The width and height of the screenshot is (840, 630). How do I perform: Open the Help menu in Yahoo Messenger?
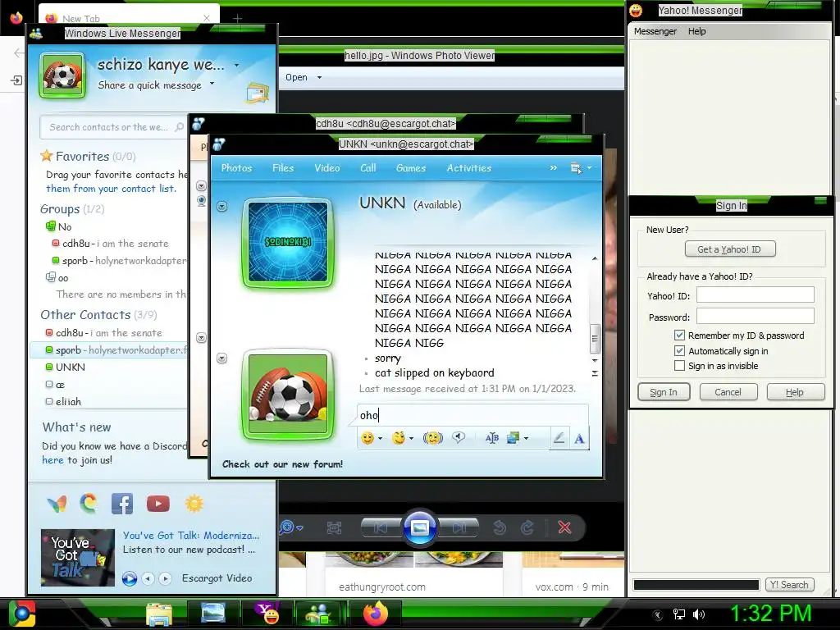pyautogui.click(x=696, y=31)
